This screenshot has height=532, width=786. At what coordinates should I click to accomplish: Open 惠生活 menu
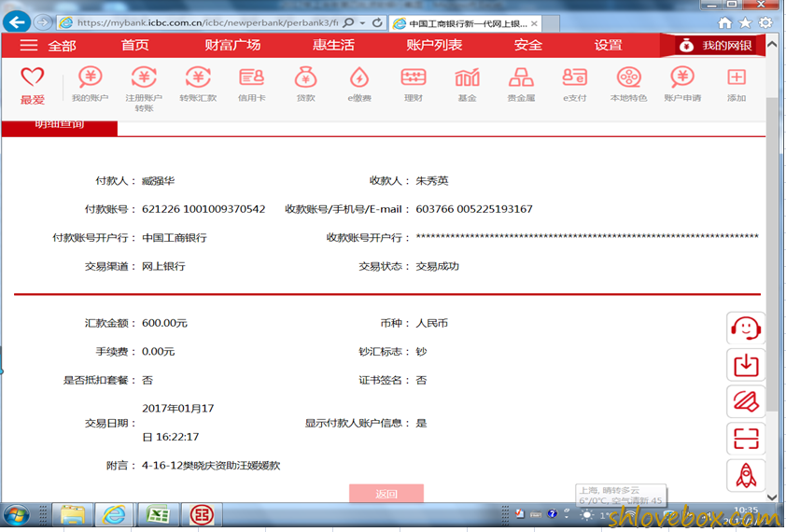[x=333, y=45]
